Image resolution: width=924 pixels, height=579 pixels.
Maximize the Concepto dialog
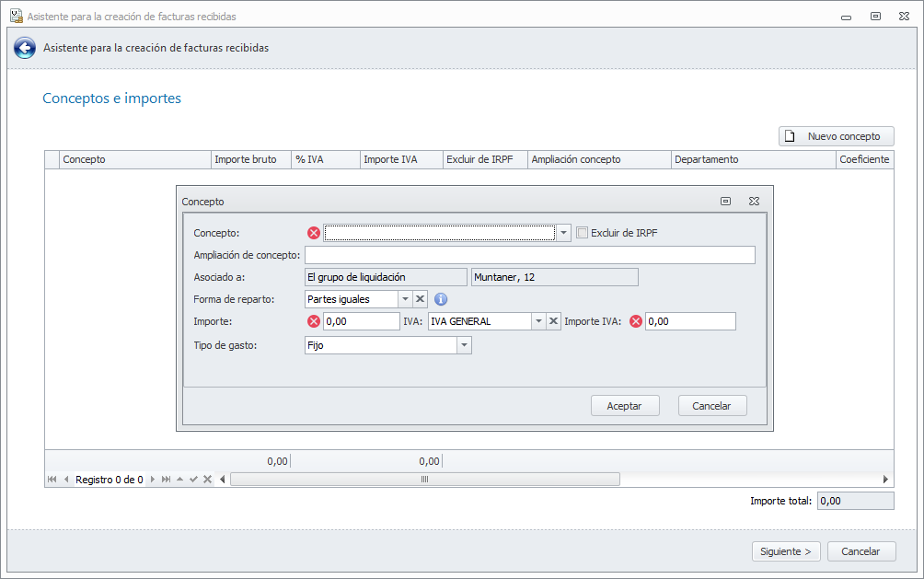pos(725,201)
